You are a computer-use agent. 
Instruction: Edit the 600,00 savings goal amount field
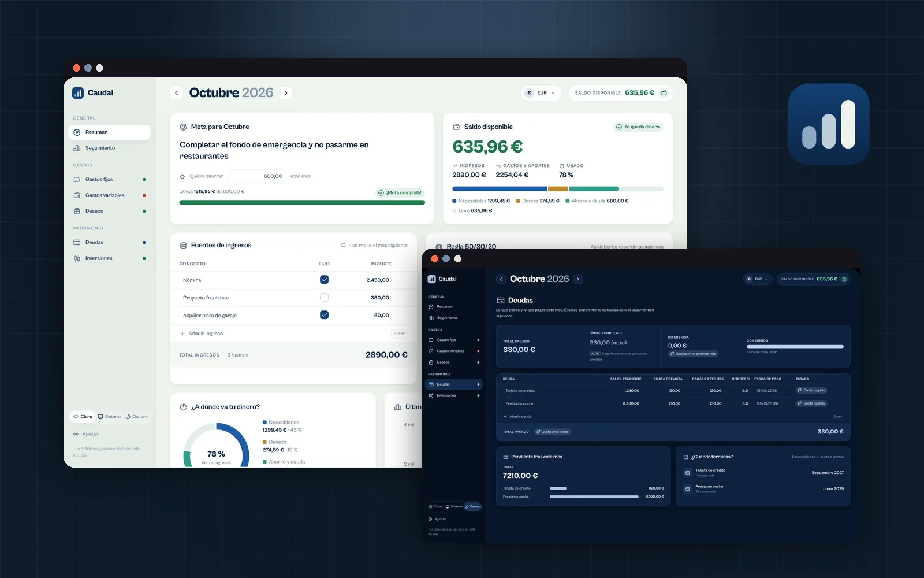click(257, 176)
